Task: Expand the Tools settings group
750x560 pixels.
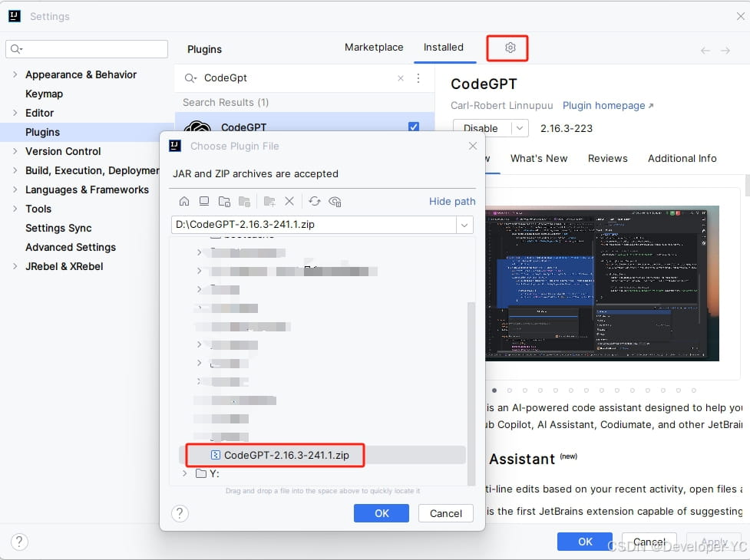Action: (x=15, y=209)
